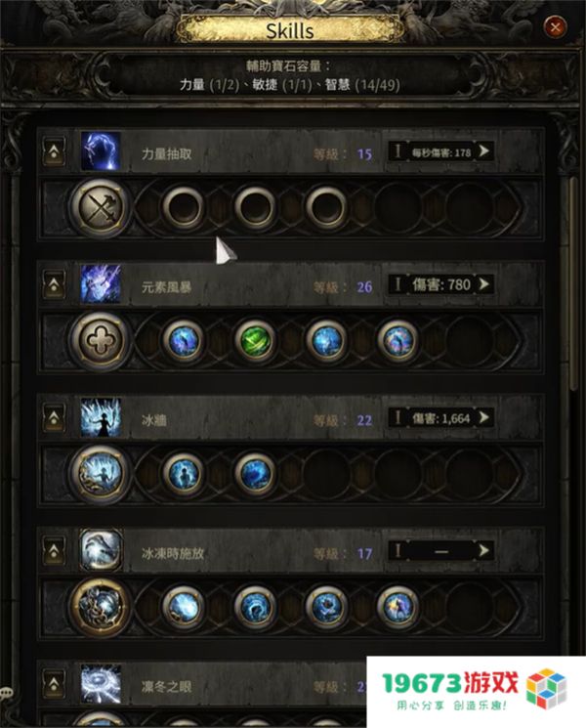Select the 凜冬之眼 skill icon
This screenshot has width=586, height=728.
coord(101,684)
